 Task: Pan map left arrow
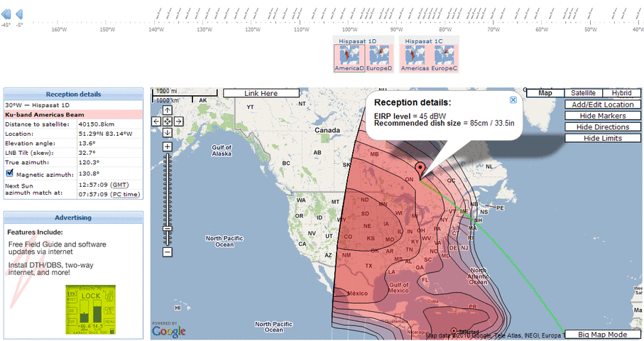click(156, 121)
